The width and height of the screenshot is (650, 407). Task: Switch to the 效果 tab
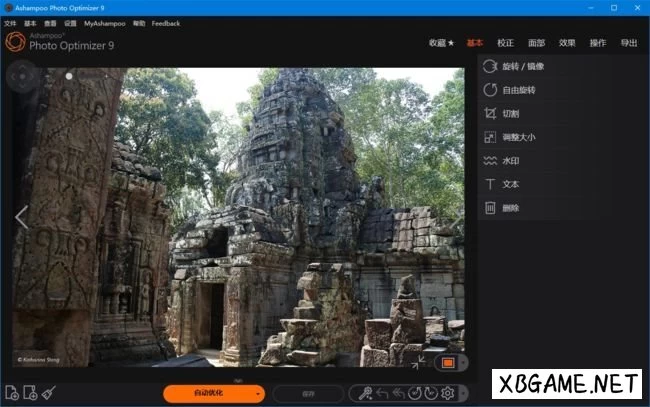(x=567, y=43)
